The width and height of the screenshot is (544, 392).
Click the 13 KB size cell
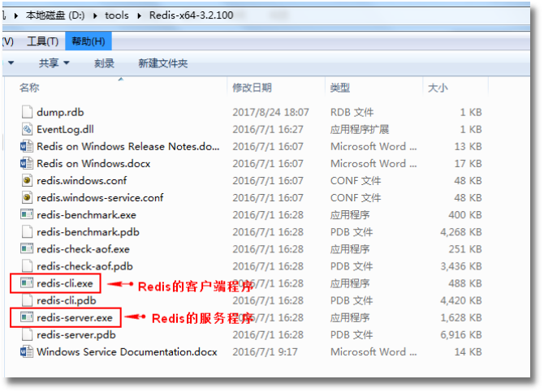coord(468,146)
